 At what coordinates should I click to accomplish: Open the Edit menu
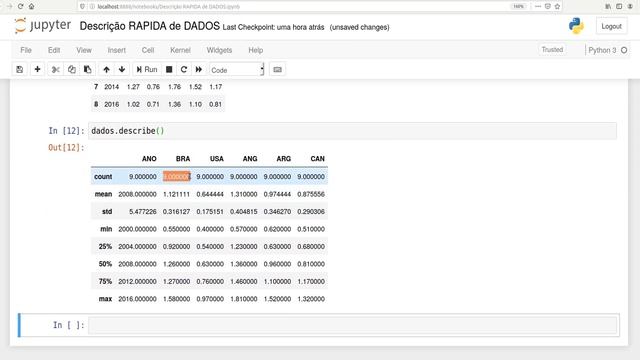point(54,50)
